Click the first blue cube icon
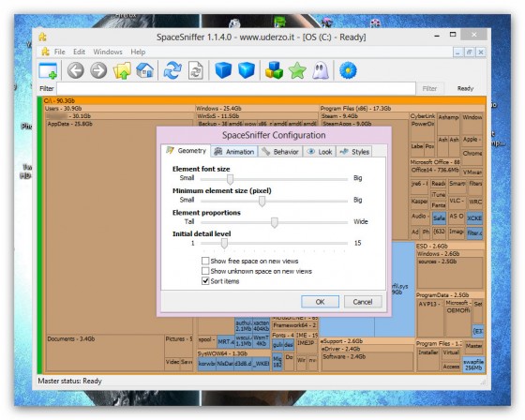 223,70
